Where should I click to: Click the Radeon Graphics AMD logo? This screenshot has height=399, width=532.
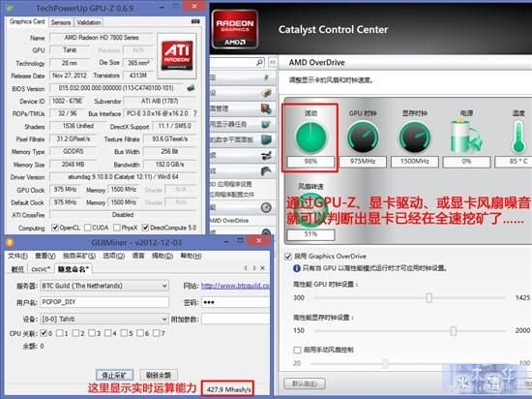pyautogui.click(x=235, y=29)
